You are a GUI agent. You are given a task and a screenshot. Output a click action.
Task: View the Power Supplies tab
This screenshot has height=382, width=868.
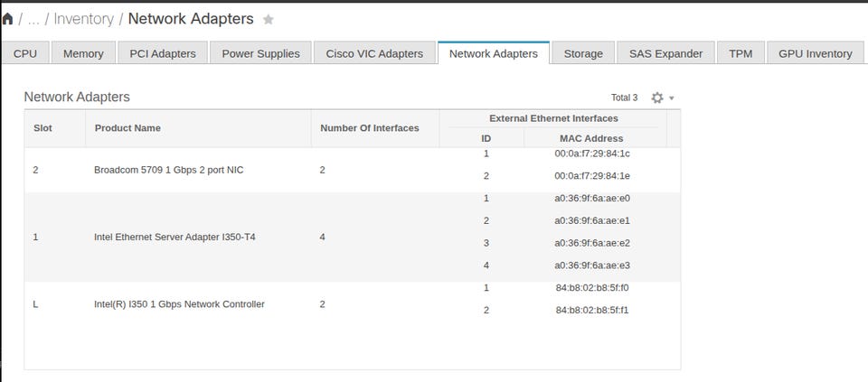click(x=260, y=53)
